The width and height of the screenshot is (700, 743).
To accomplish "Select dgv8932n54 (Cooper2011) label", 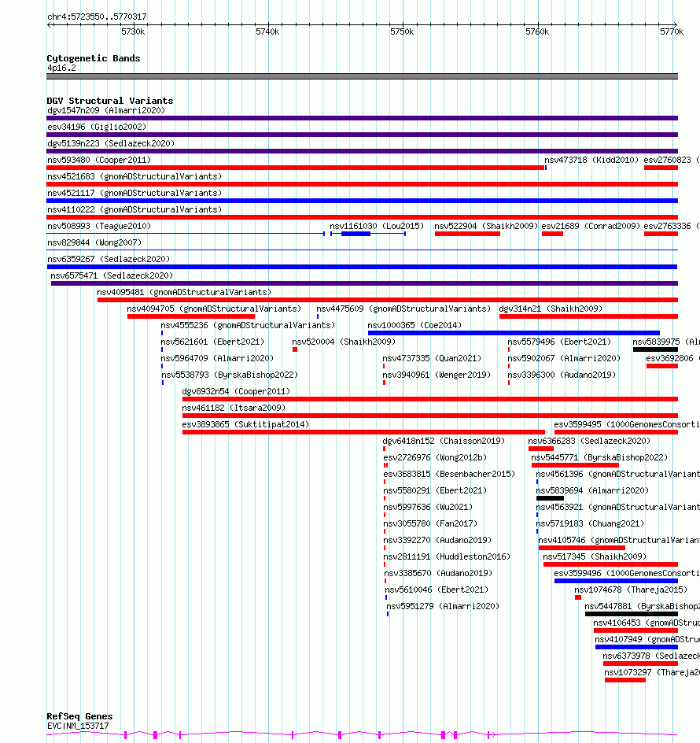I will point(236,391).
